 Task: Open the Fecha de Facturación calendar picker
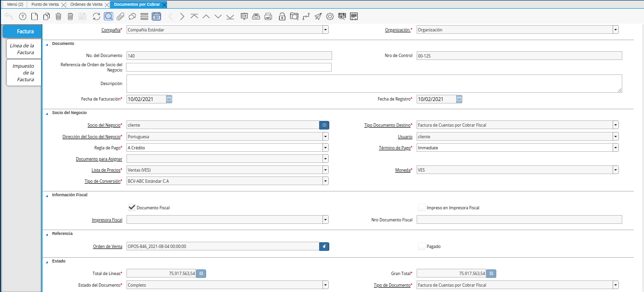[x=169, y=99]
